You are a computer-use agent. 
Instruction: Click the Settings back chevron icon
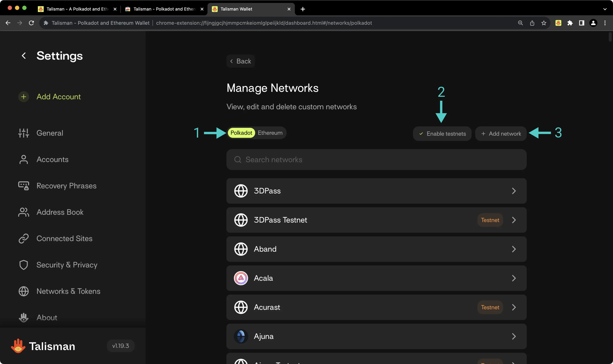pos(24,56)
